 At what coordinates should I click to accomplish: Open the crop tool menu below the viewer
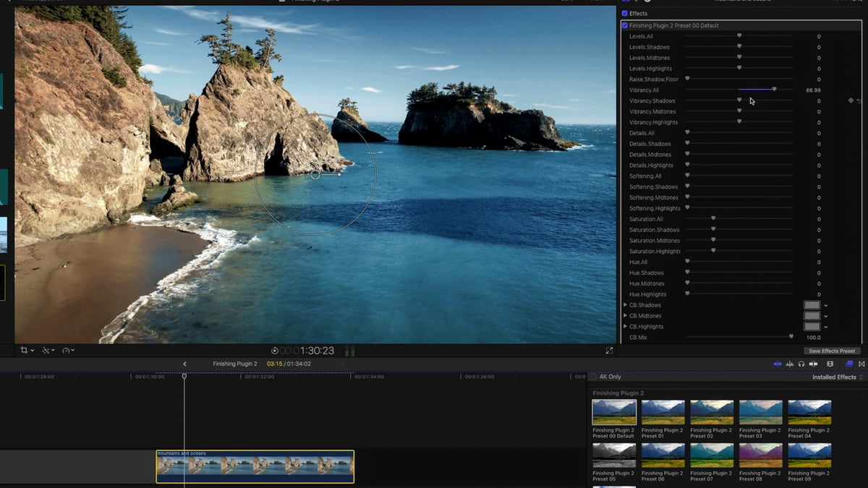pyautogui.click(x=27, y=350)
